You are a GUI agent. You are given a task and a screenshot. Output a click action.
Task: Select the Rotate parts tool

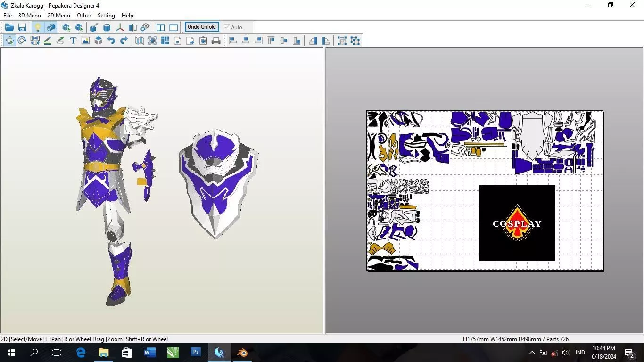tap(22, 41)
